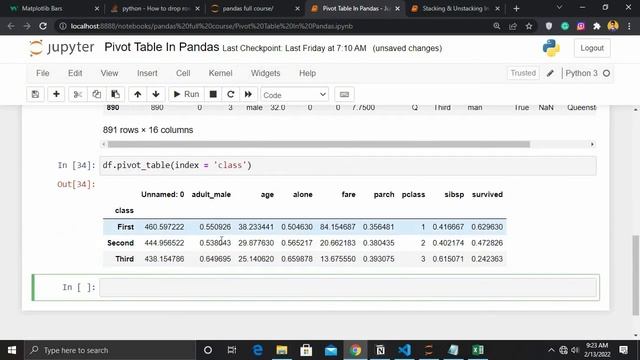Open the Cell menu
The width and height of the screenshot is (640, 360).
183,73
